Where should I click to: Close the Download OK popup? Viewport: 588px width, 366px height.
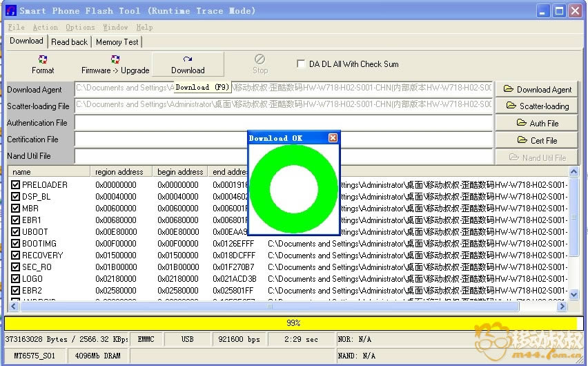(333, 138)
